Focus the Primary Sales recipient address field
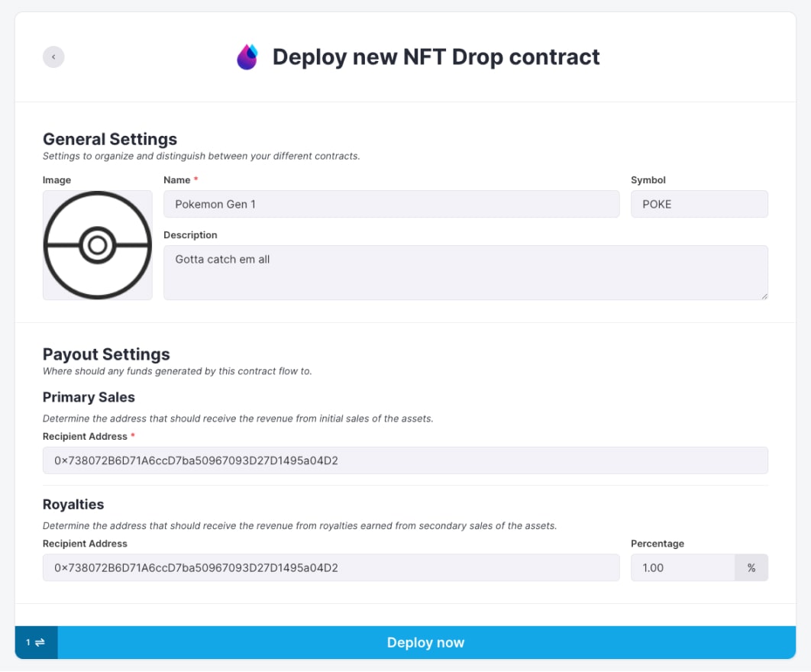 pos(405,460)
